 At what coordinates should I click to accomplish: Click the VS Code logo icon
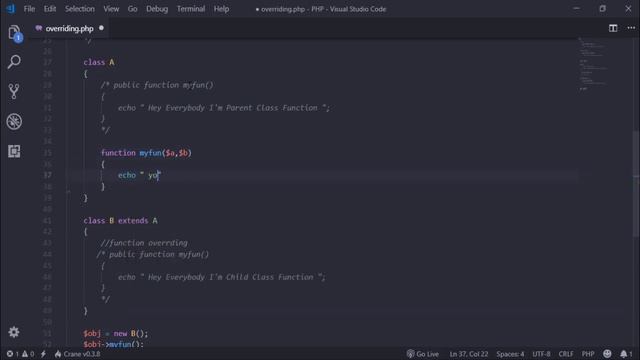click(11, 9)
